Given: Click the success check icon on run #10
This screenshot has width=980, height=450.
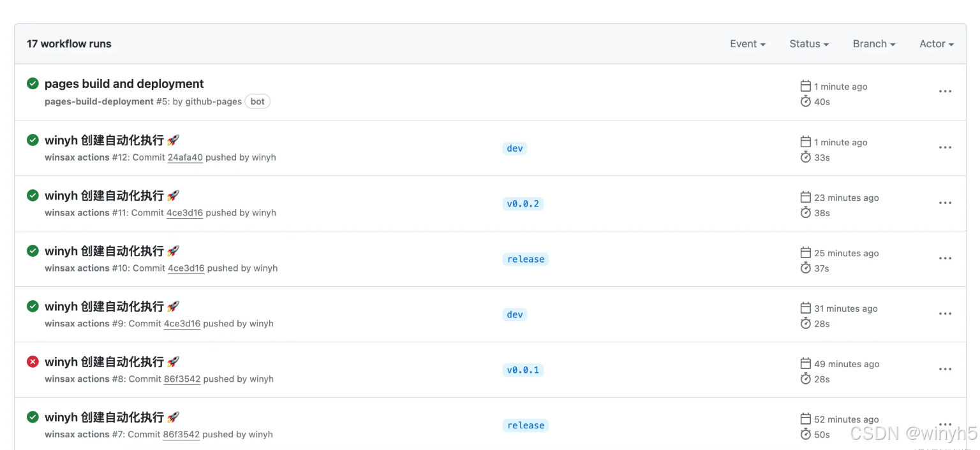Looking at the screenshot, I should click(33, 250).
